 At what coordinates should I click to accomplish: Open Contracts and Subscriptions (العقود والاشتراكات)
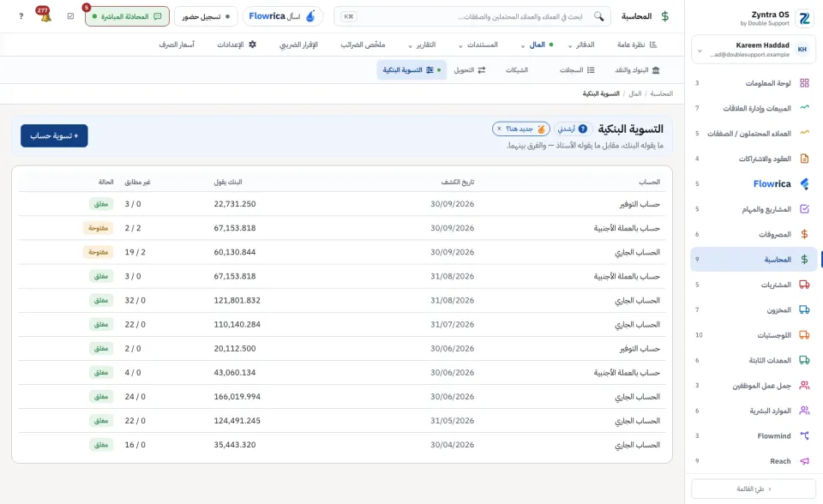pyautogui.click(x=754, y=159)
